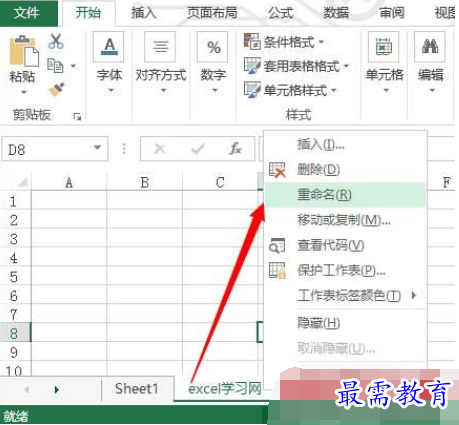The width and height of the screenshot is (459, 425).
Task: Click the cancel X in formula bar
Action: tap(160, 149)
